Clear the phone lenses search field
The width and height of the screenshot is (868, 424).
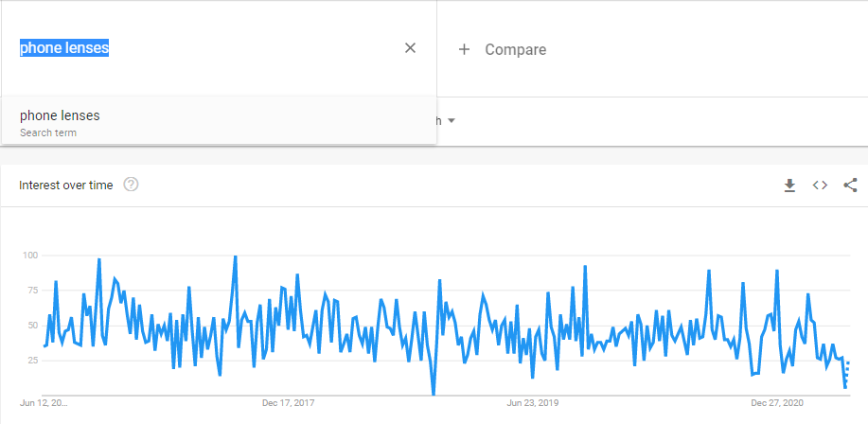click(x=410, y=48)
